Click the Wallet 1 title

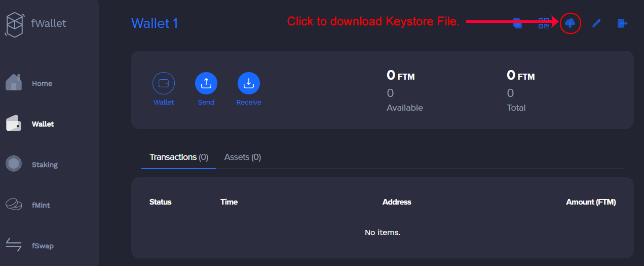coord(155,23)
